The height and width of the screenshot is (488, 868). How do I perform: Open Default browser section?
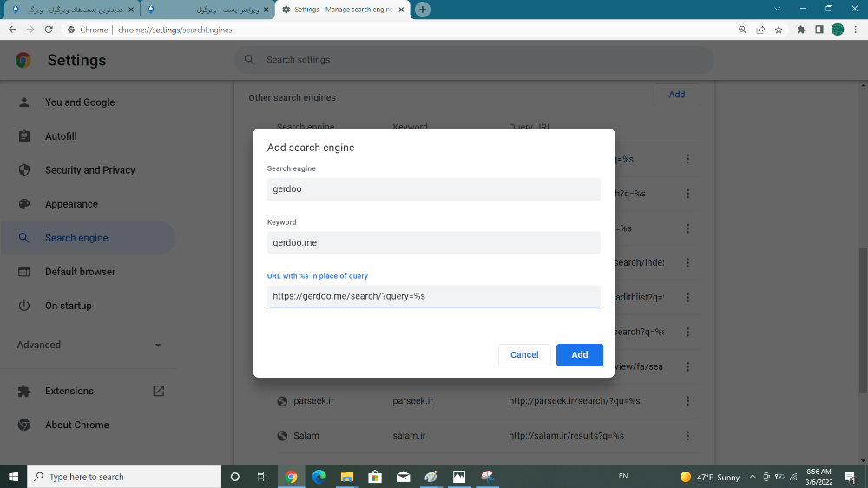point(80,272)
